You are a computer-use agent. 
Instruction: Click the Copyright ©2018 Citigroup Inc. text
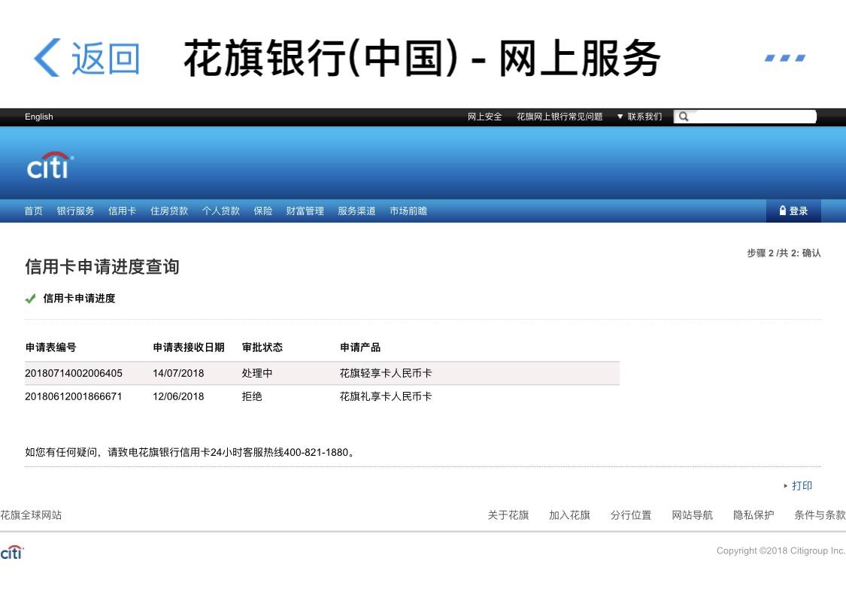[x=781, y=551]
